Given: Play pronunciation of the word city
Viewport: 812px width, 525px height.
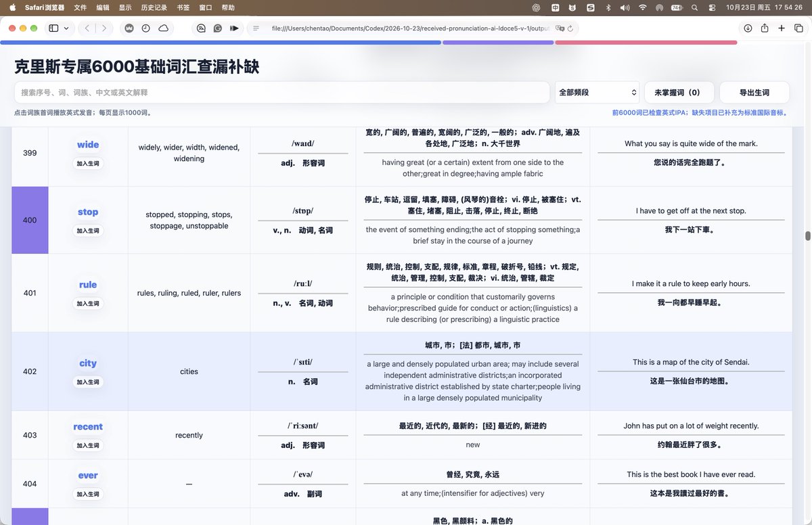Looking at the screenshot, I should [88, 363].
